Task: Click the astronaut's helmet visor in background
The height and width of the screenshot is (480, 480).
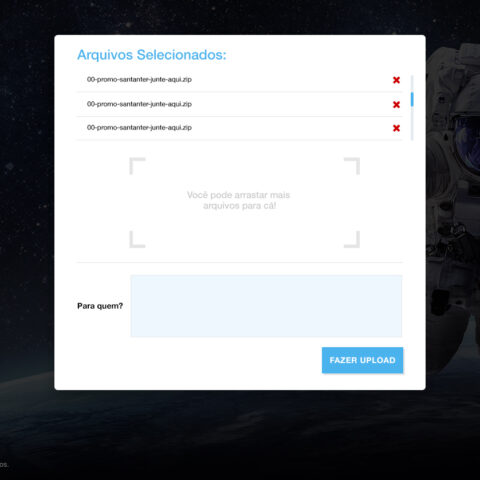Action: click(467, 143)
